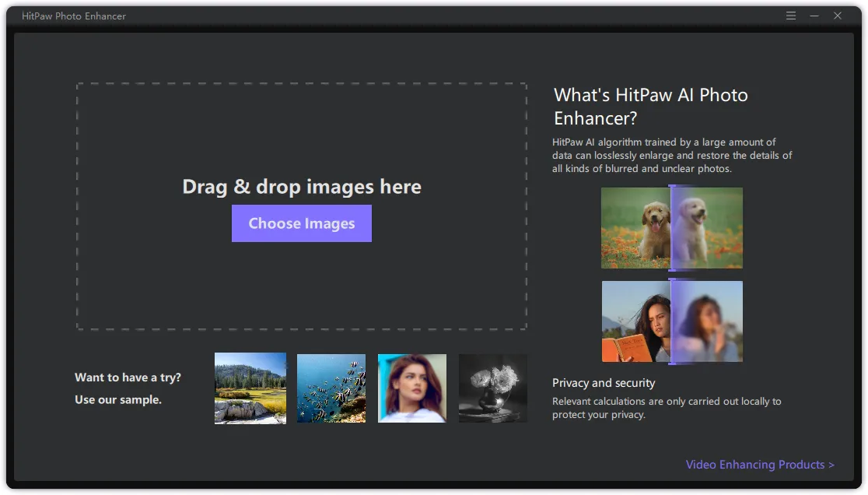Select the woman portrait sample photo
Viewport: 868px width, 495px height.
coord(412,388)
